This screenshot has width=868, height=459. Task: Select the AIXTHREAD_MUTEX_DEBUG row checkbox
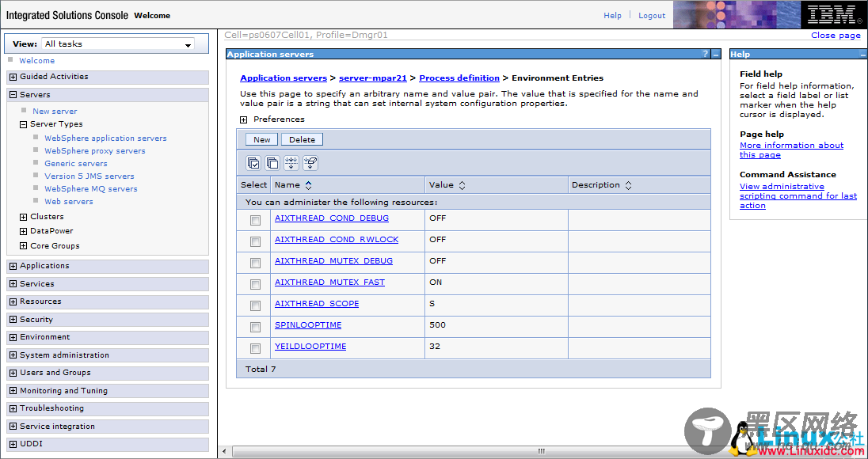click(255, 264)
